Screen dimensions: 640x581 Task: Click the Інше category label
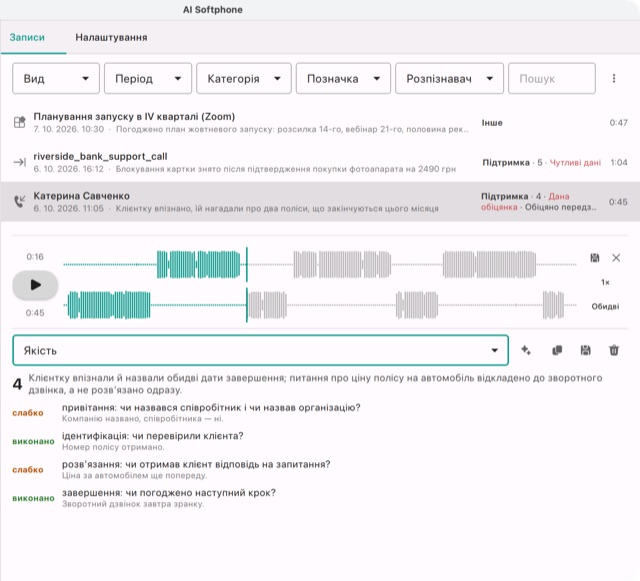pyautogui.click(x=492, y=123)
